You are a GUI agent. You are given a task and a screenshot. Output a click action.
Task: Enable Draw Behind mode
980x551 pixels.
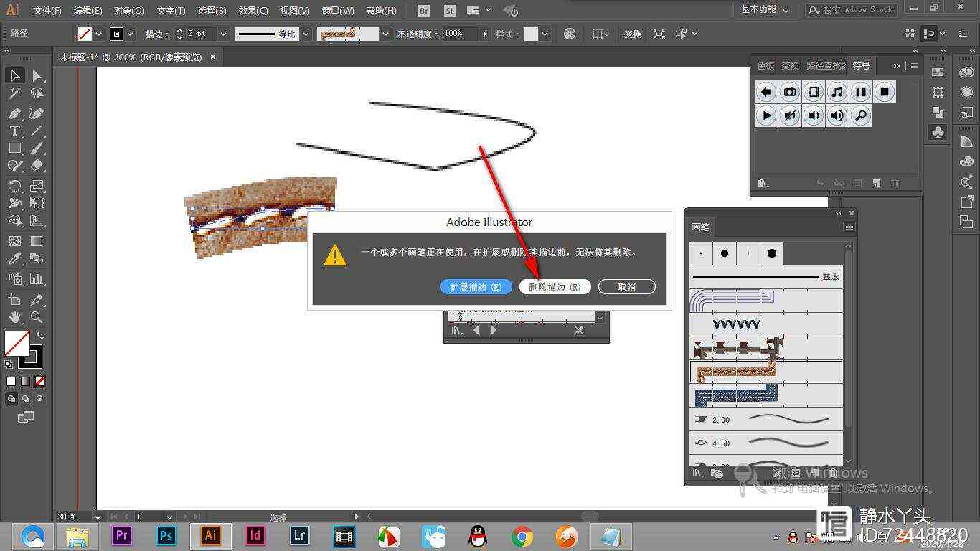pos(26,399)
